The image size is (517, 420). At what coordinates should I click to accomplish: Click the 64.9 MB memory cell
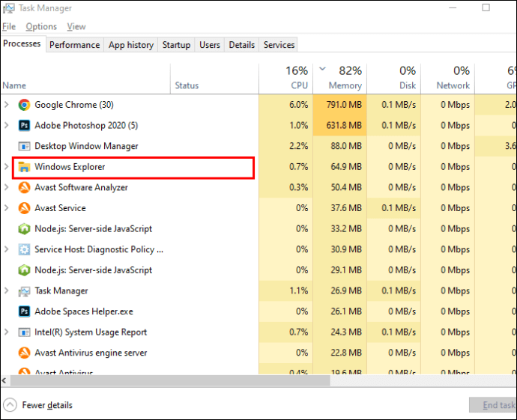point(339,167)
